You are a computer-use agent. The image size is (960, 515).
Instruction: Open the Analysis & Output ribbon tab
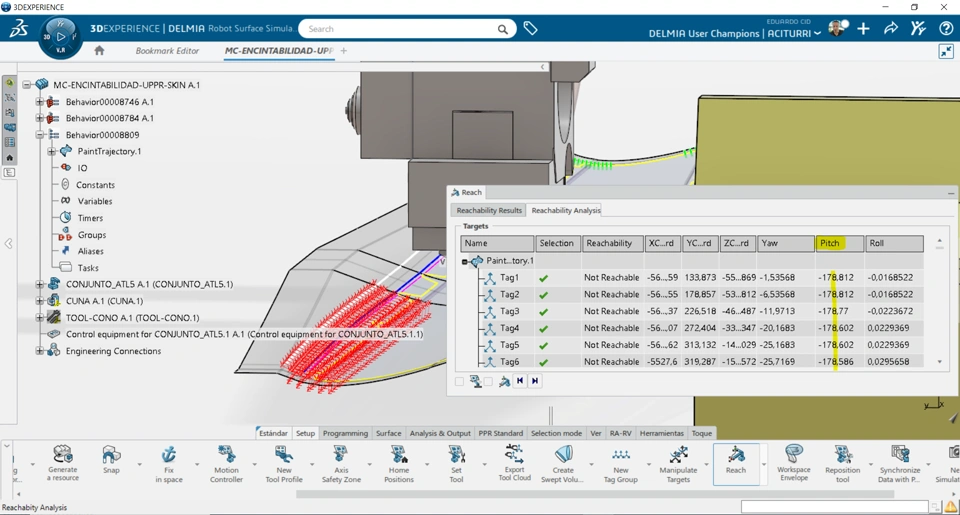(x=440, y=433)
